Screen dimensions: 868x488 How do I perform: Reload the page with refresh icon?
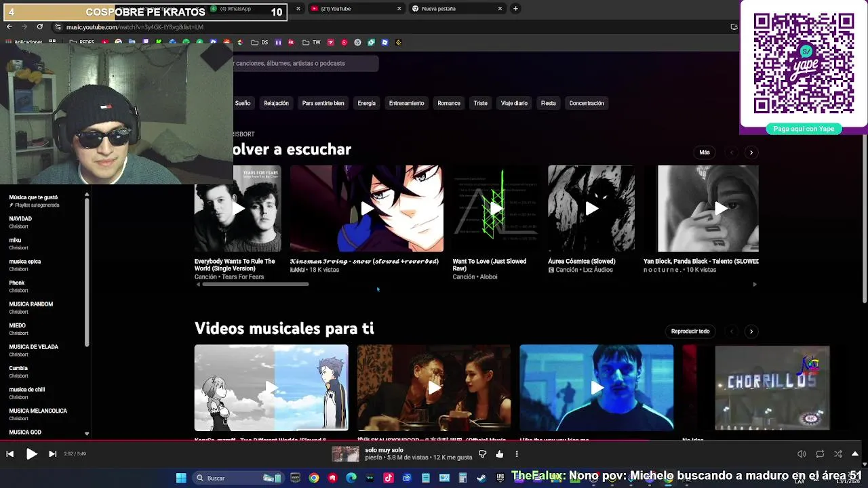[x=39, y=26]
